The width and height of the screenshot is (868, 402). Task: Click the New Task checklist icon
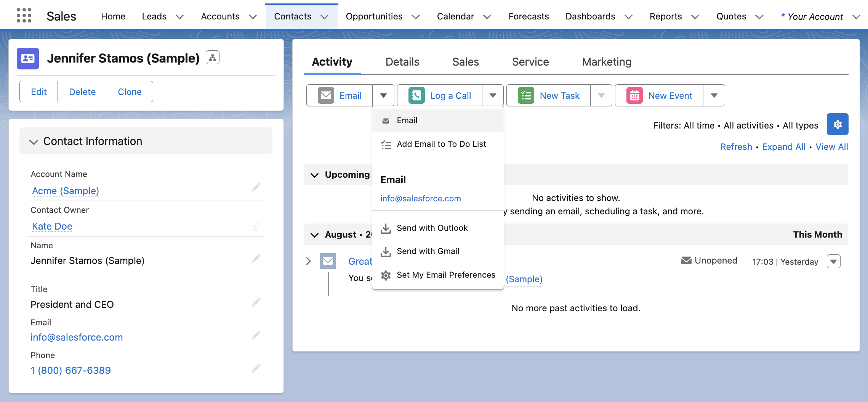tap(526, 95)
